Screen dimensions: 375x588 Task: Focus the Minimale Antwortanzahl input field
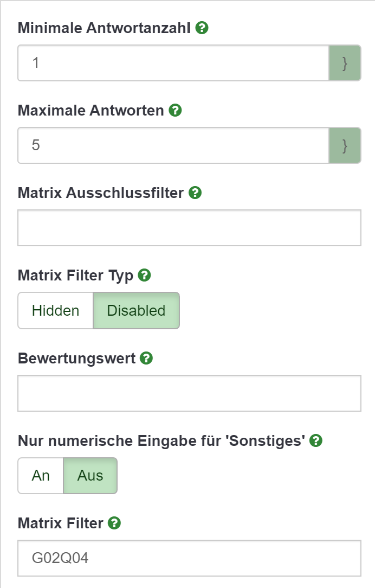[173, 63]
